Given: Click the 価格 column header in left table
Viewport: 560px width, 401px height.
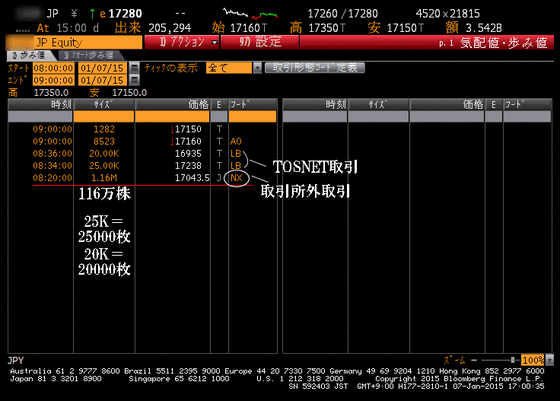Looking at the screenshot, I should coord(172,105).
